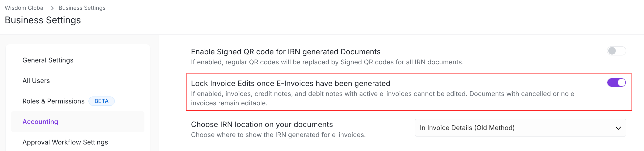Click the Business Settings page heading
The width and height of the screenshot is (644, 151).
coord(43,20)
